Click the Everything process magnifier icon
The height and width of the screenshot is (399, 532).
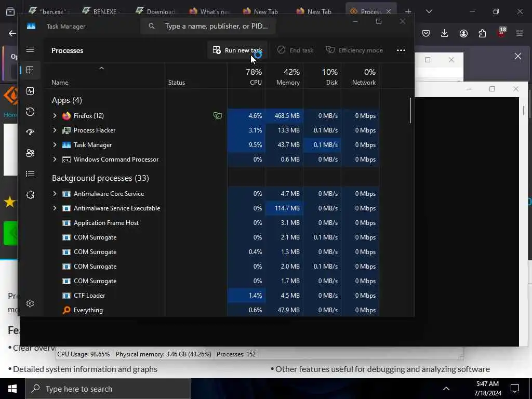coord(66,310)
